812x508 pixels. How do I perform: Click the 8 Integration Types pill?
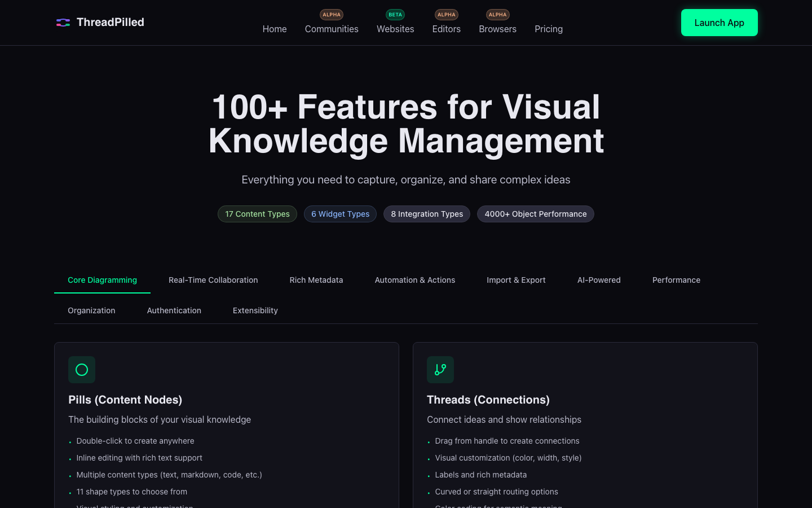[x=427, y=214]
